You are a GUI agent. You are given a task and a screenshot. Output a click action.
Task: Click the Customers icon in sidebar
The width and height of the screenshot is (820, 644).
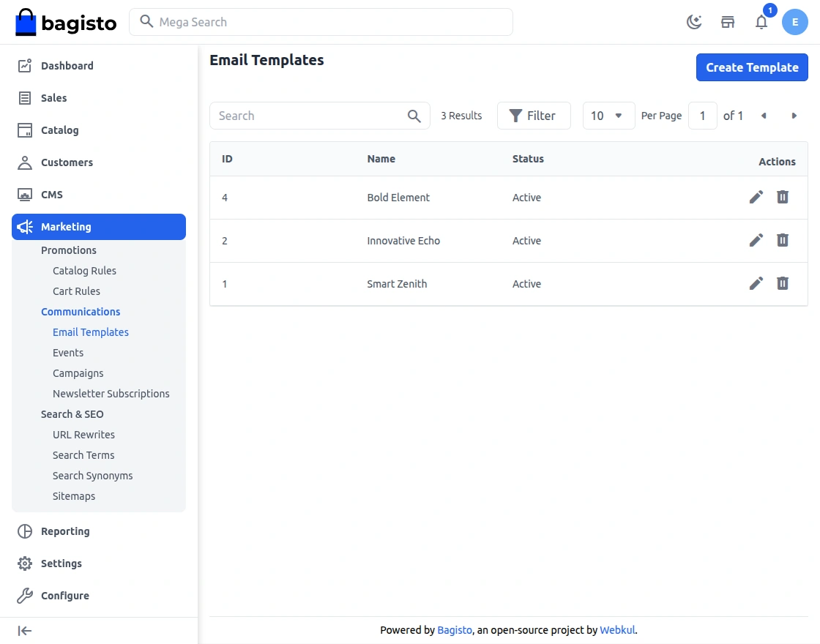[25, 162]
